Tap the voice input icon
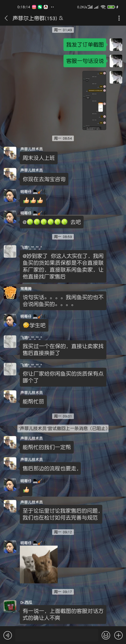The width and height of the screenshot is (126, 644). point(8,635)
